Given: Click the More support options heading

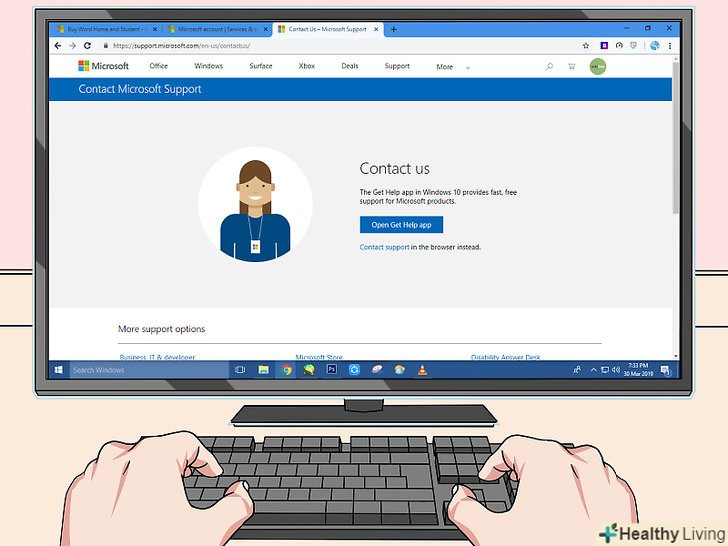Looking at the screenshot, I should (162, 329).
